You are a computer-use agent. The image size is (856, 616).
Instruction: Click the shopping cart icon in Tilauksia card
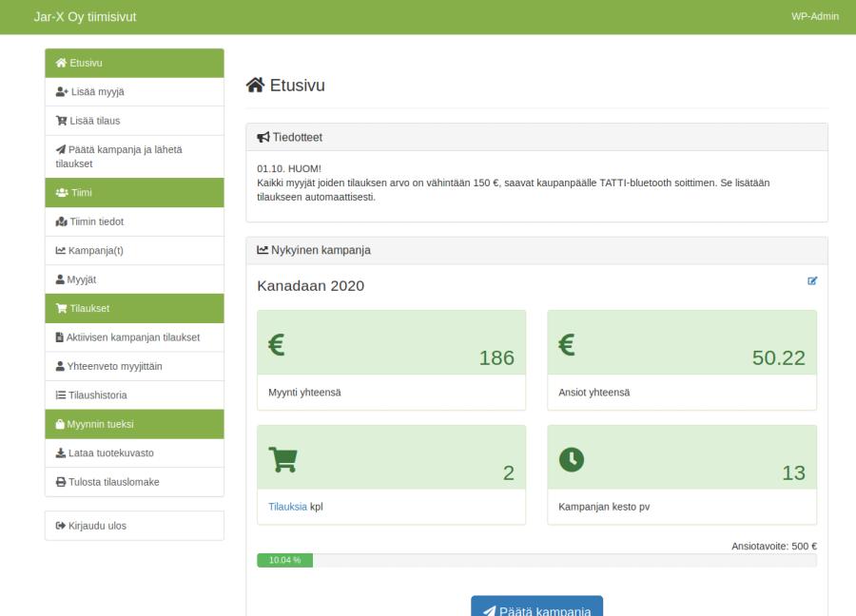click(x=282, y=459)
